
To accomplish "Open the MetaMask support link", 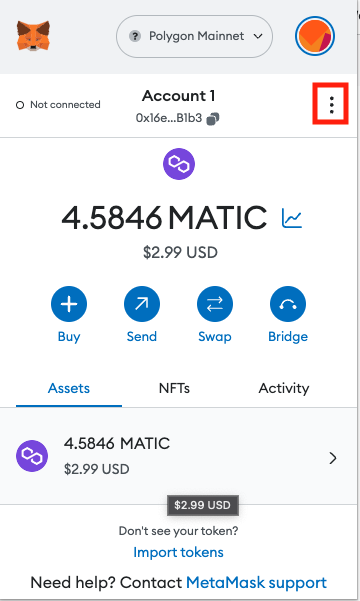I will point(256,583).
